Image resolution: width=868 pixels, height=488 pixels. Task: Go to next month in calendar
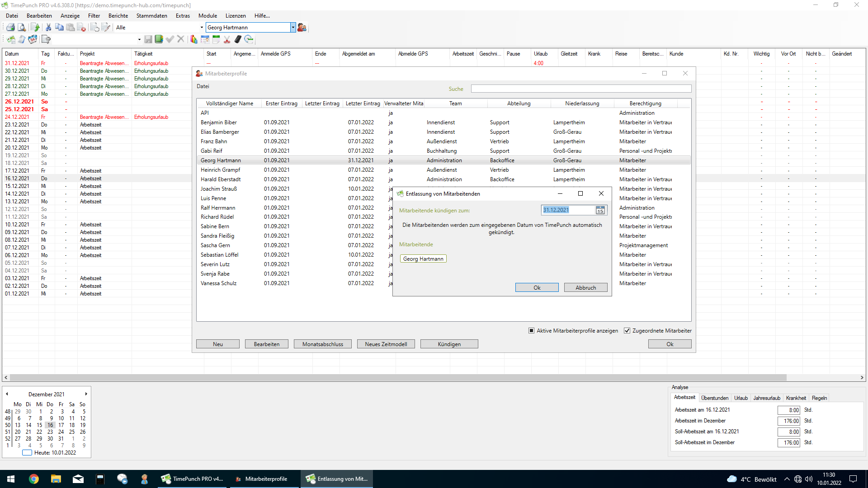pyautogui.click(x=86, y=394)
